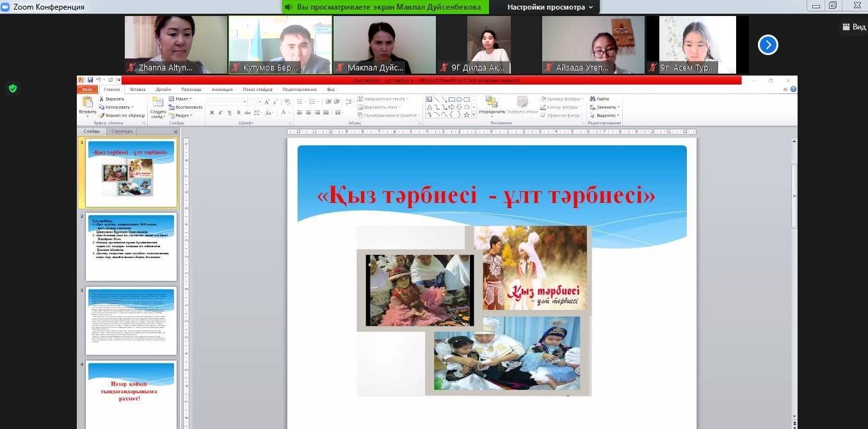
Task: Toggle bold (Ж) formatting
Action: [x=212, y=113]
